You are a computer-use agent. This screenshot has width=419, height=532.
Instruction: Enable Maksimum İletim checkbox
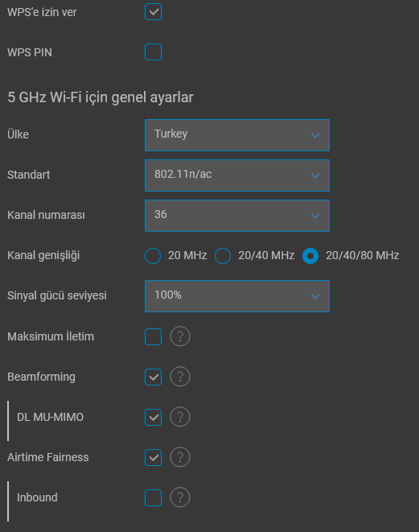[154, 336]
